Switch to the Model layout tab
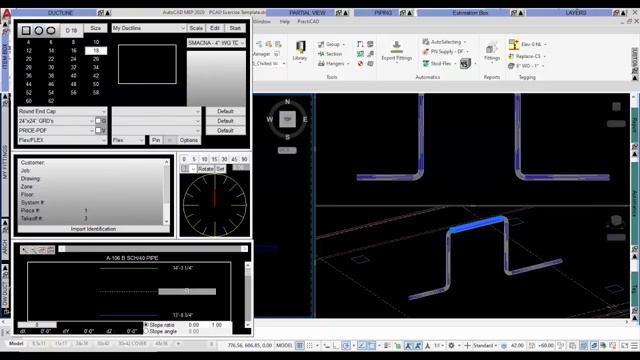This screenshot has height=360, width=640. click(16, 344)
